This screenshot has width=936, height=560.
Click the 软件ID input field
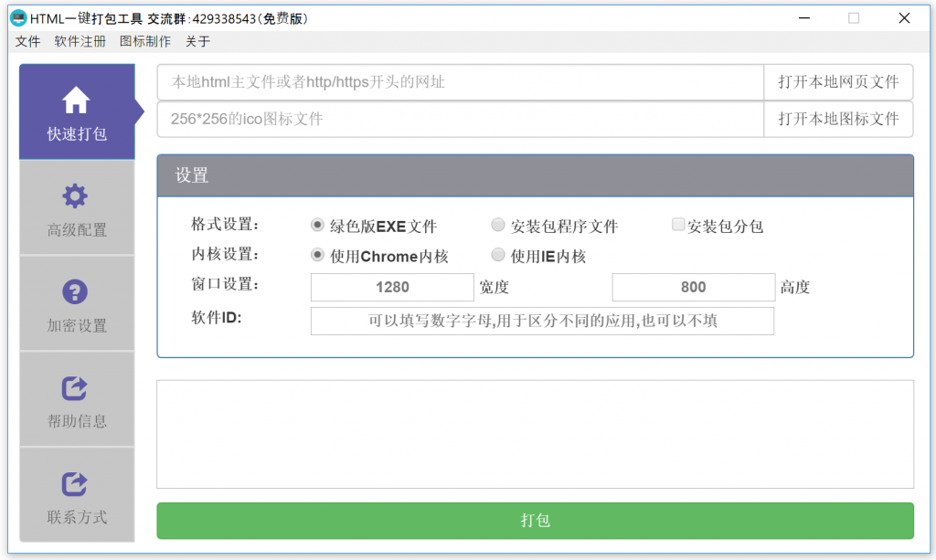coord(542,321)
